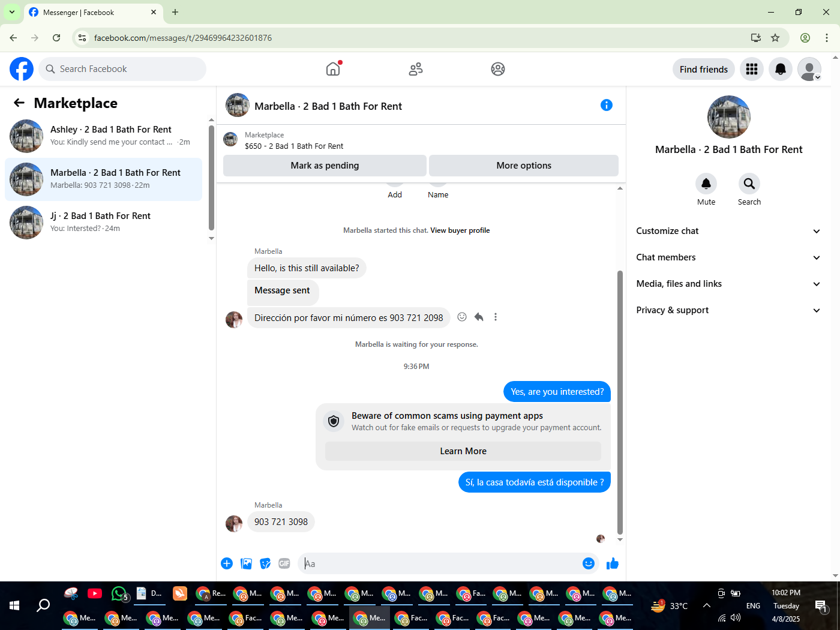Open more options for Dirección message
The height and width of the screenshot is (630, 840).
tap(496, 317)
